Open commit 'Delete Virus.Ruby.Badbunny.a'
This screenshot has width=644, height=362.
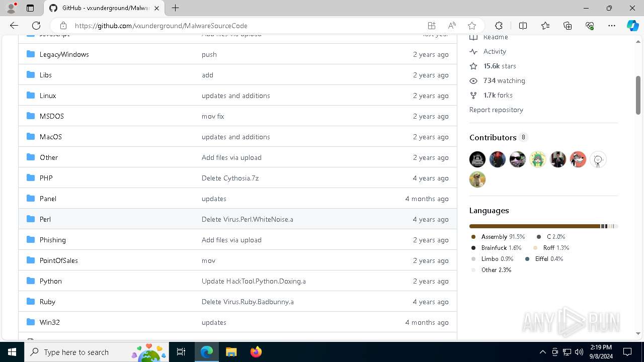[x=248, y=302]
